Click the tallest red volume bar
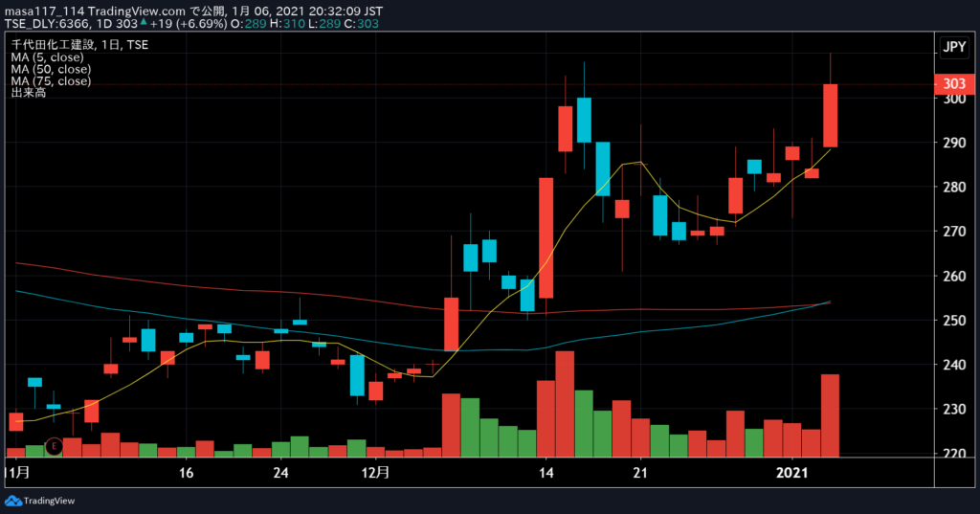 tap(565, 404)
